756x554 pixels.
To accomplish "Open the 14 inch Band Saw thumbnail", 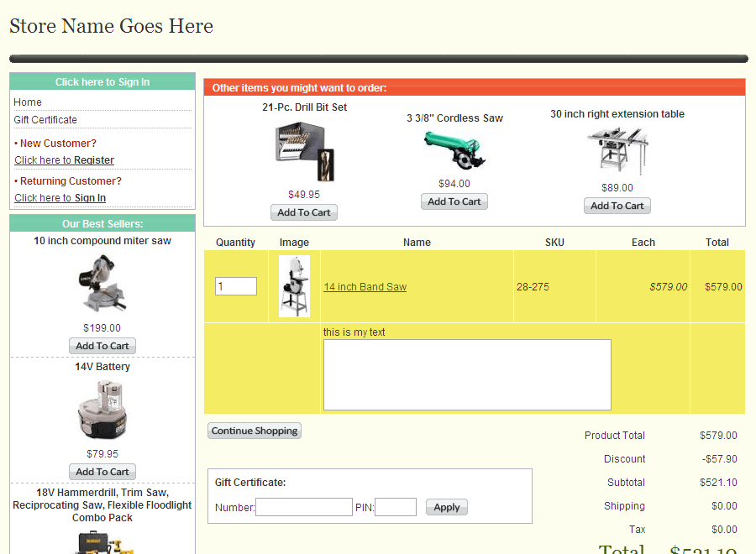I will [294, 286].
